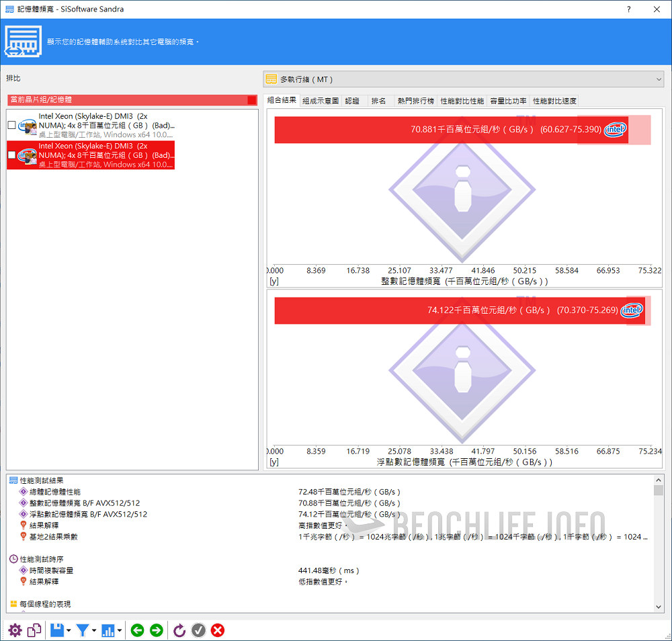Go forward with green right arrow
Image resolution: width=672 pixels, height=641 pixels.
click(x=157, y=630)
